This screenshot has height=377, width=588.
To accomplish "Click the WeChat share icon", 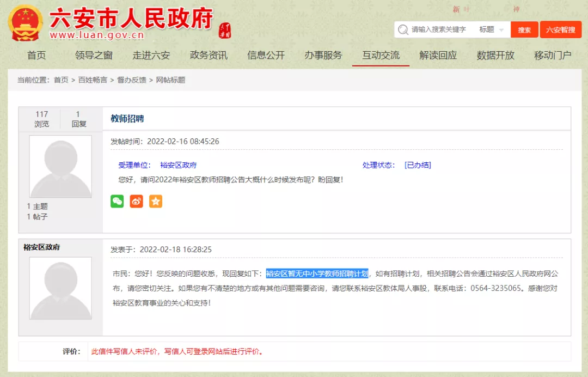I will 117,201.
